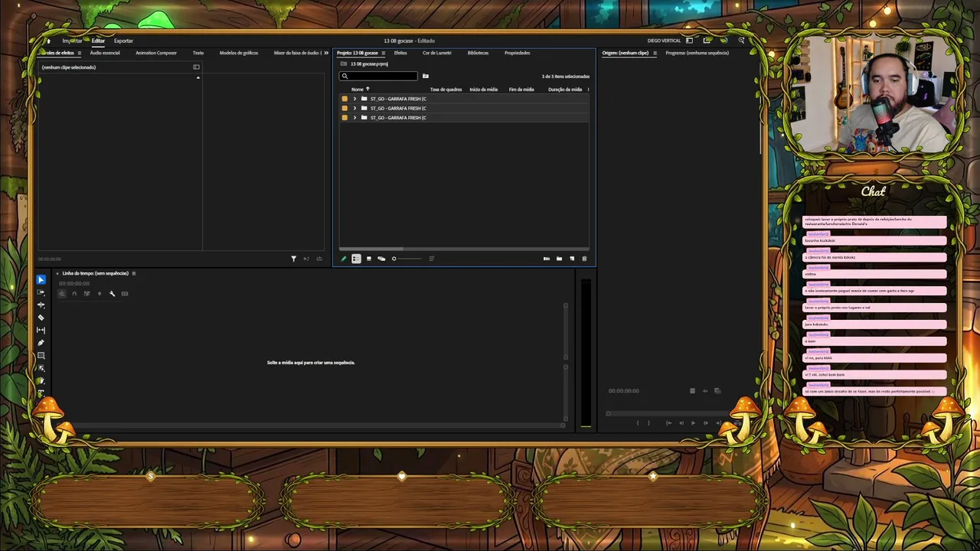
Task: Click the pencil writable-project icon in project panel
Action: click(344, 259)
